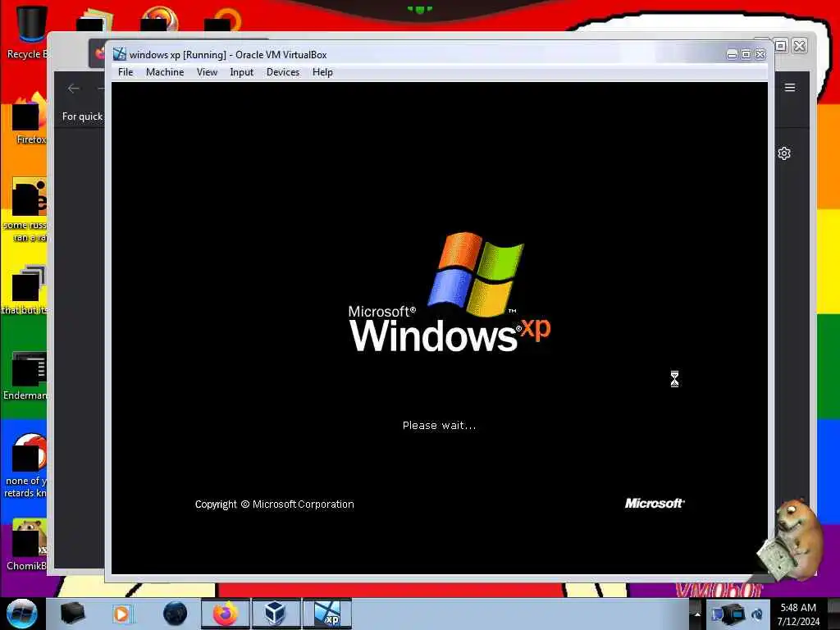Click the 'For quick' text in Firefox
Viewport: 840px width, 630px height.
click(82, 116)
